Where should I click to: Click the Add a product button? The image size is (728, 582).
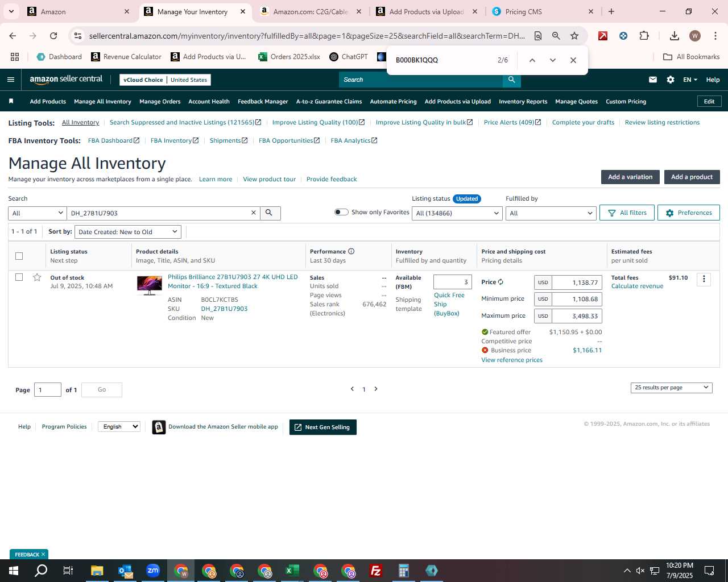(x=692, y=177)
